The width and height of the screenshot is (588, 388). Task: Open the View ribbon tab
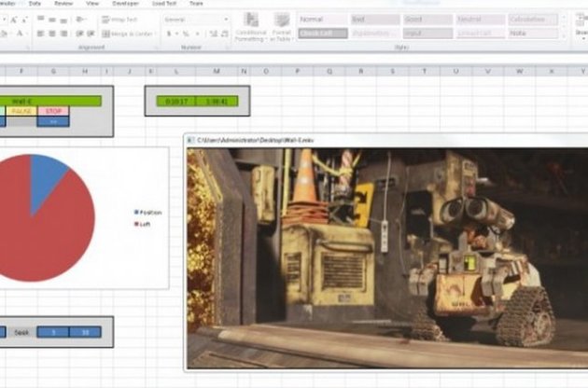coord(92,4)
